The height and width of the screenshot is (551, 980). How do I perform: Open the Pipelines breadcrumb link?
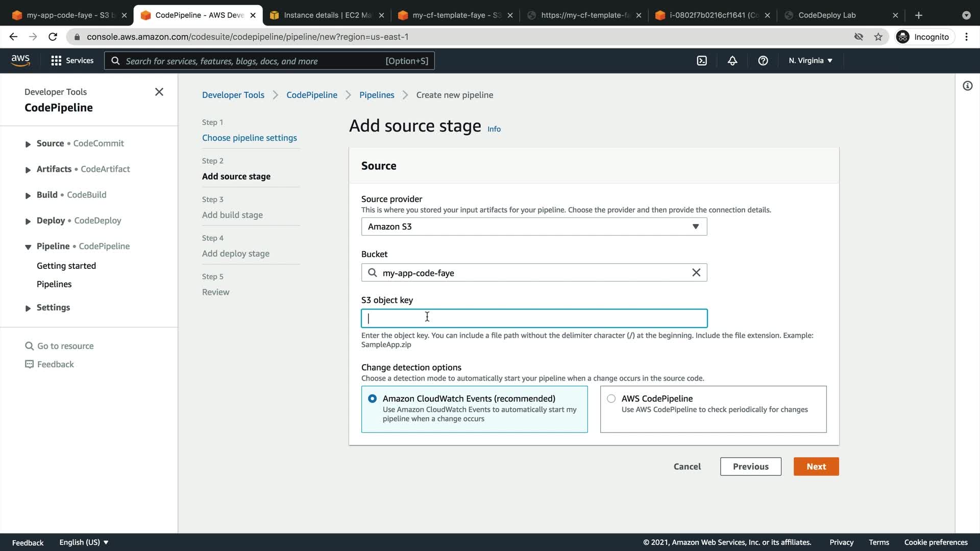(x=377, y=95)
